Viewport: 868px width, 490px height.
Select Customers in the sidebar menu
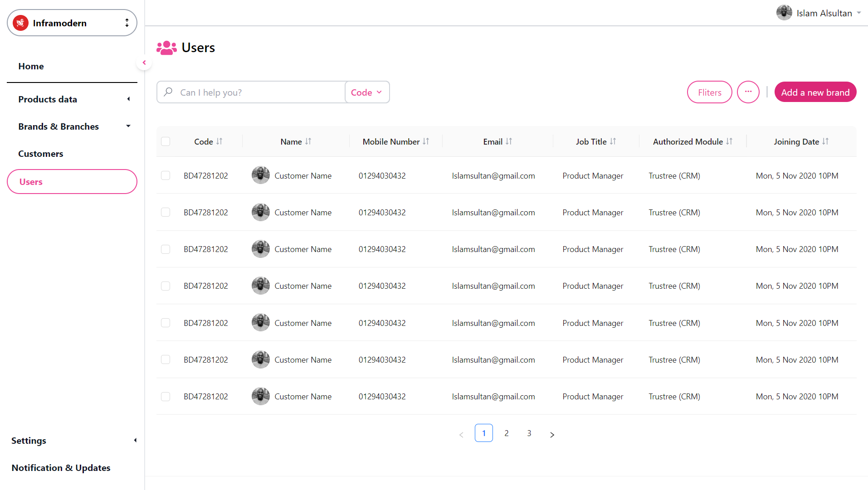coord(40,154)
